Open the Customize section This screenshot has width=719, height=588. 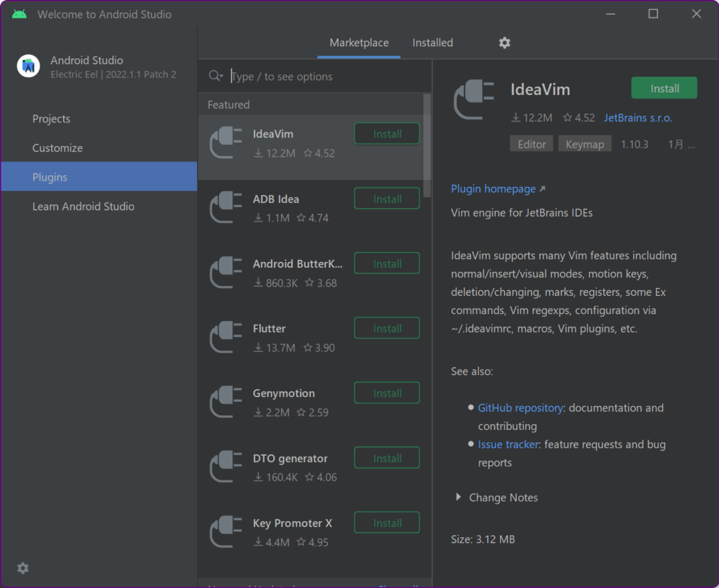[99, 148]
